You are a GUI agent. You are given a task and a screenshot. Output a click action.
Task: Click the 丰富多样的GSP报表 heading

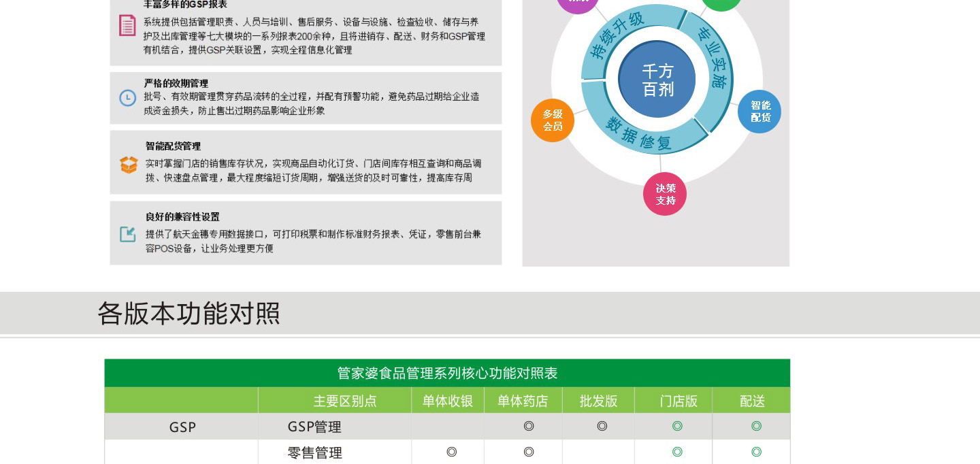point(185,5)
